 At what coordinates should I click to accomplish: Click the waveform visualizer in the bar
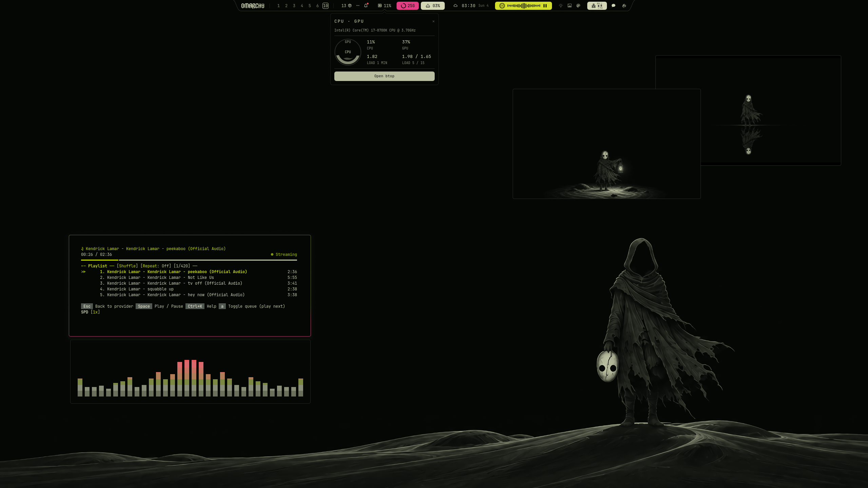click(524, 6)
